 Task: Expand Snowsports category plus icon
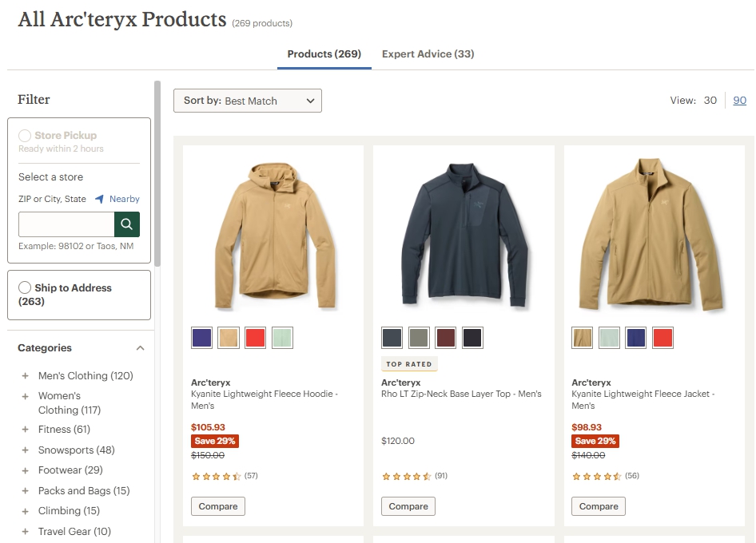tap(25, 450)
